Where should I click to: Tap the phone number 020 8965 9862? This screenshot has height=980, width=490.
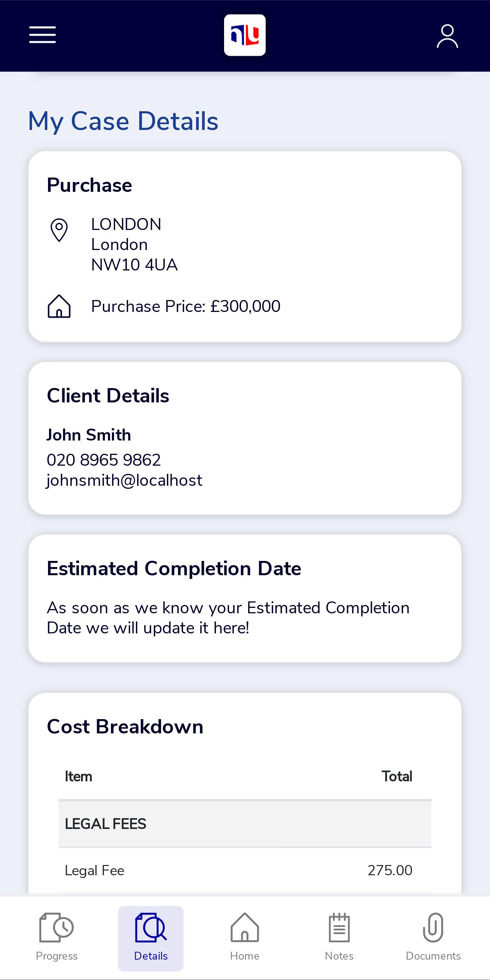(x=104, y=460)
